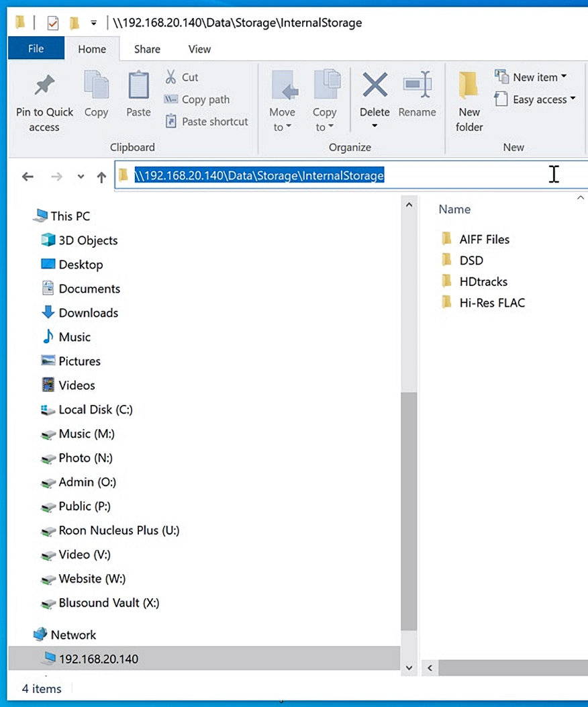Viewport: 588px width, 707px height.
Task: Open the DSD folder
Action: (462, 260)
